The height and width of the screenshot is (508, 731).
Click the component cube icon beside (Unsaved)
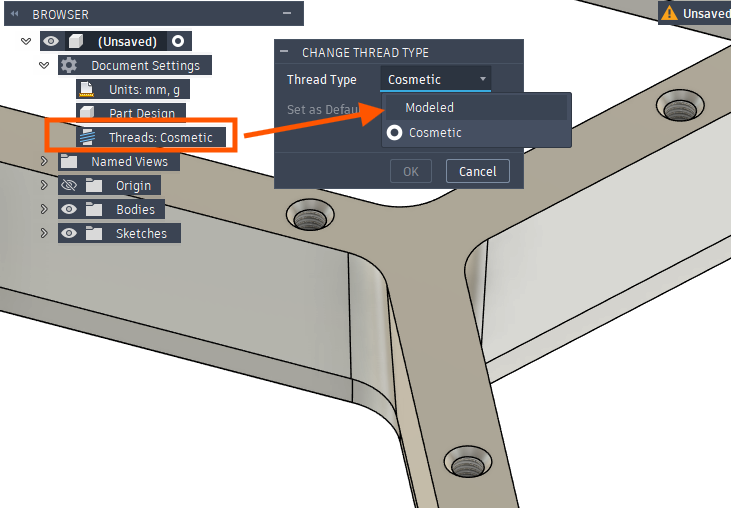click(x=76, y=41)
